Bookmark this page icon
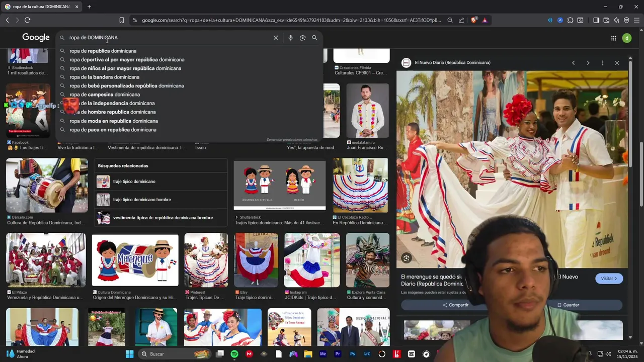 [x=122, y=20]
